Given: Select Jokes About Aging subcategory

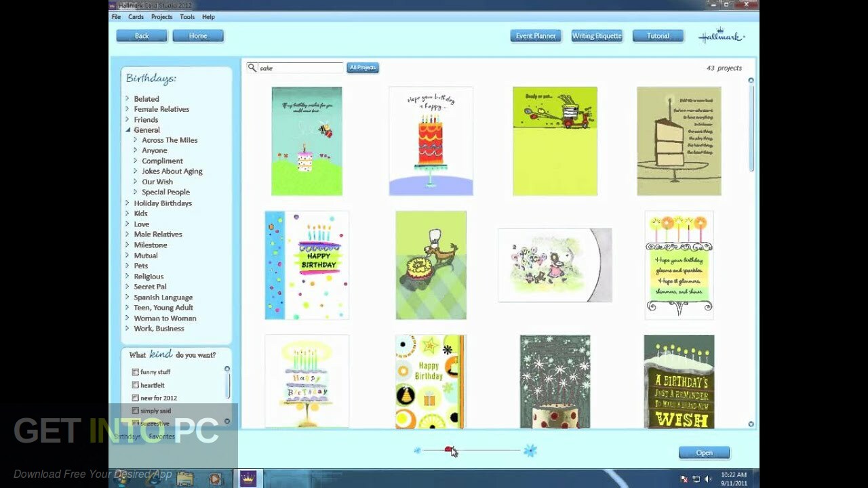Looking at the screenshot, I should (x=172, y=171).
